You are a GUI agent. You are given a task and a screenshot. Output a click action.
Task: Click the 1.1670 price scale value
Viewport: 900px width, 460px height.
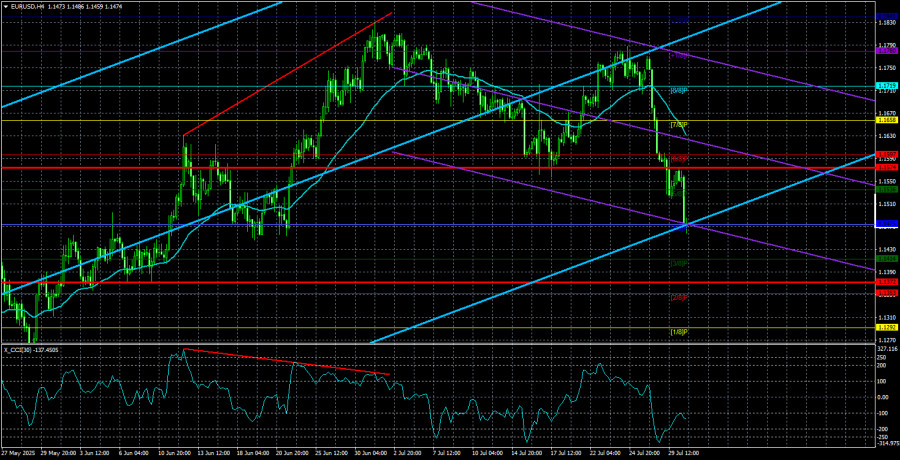coord(887,113)
